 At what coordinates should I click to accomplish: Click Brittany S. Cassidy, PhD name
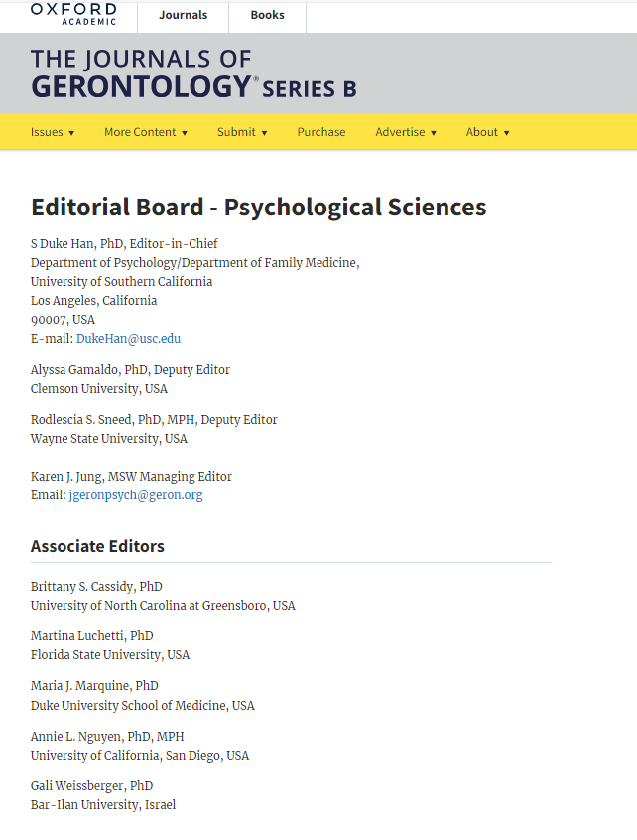click(x=96, y=587)
